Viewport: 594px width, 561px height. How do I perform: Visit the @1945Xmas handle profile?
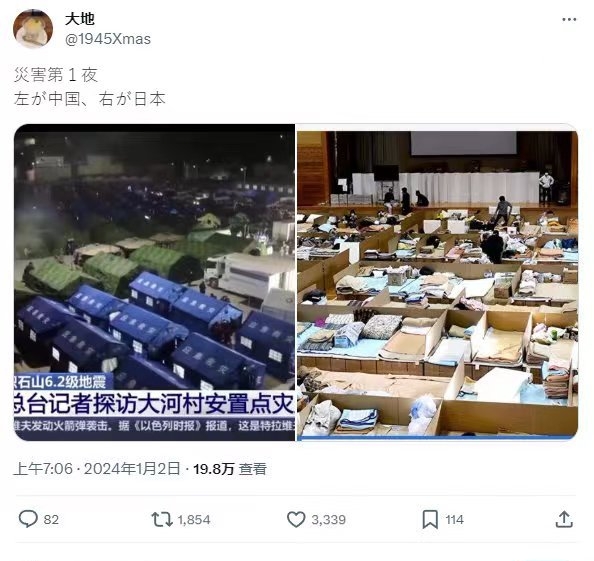[x=108, y=39]
